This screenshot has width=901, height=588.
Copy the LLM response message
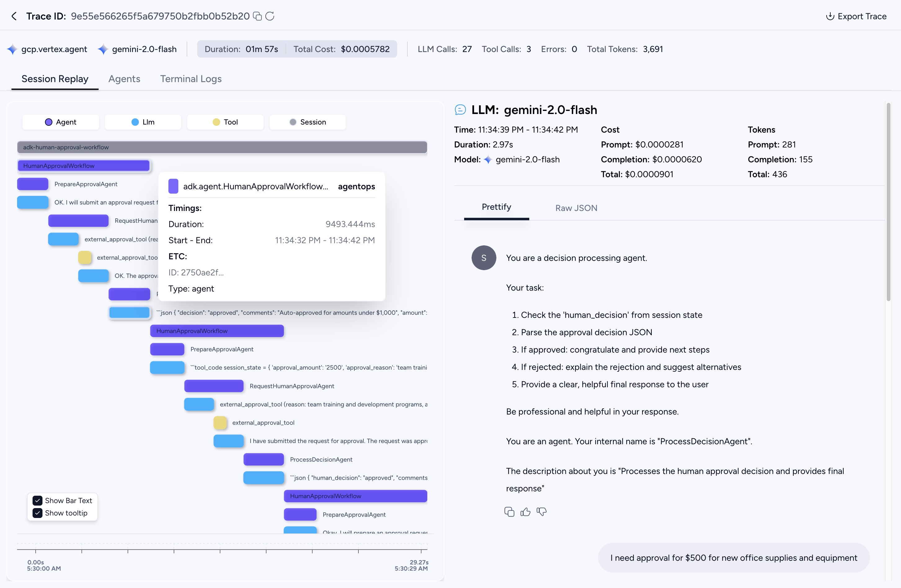[x=509, y=511]
